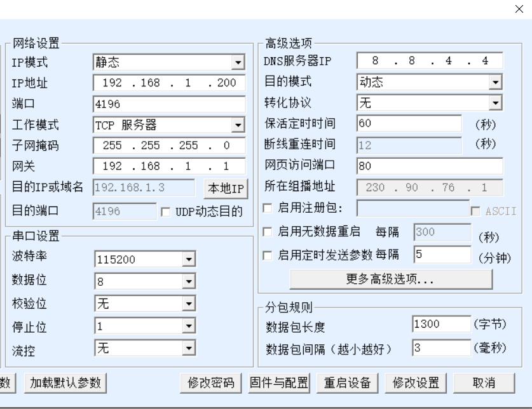Screen dimensions: 532x409
Task: Click the 端口 input field
Action: point(168,104)
